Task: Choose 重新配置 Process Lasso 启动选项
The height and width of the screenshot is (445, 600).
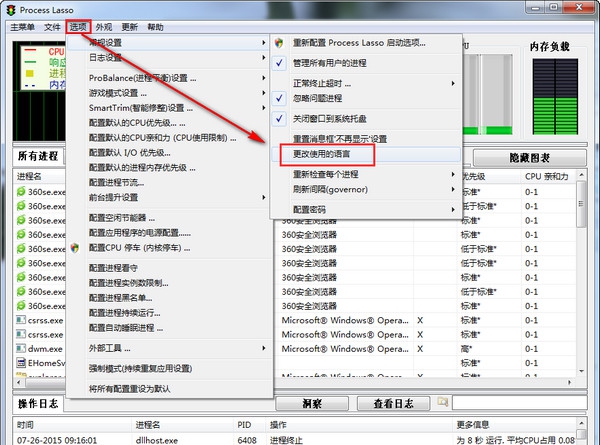Action: [365, 42]
